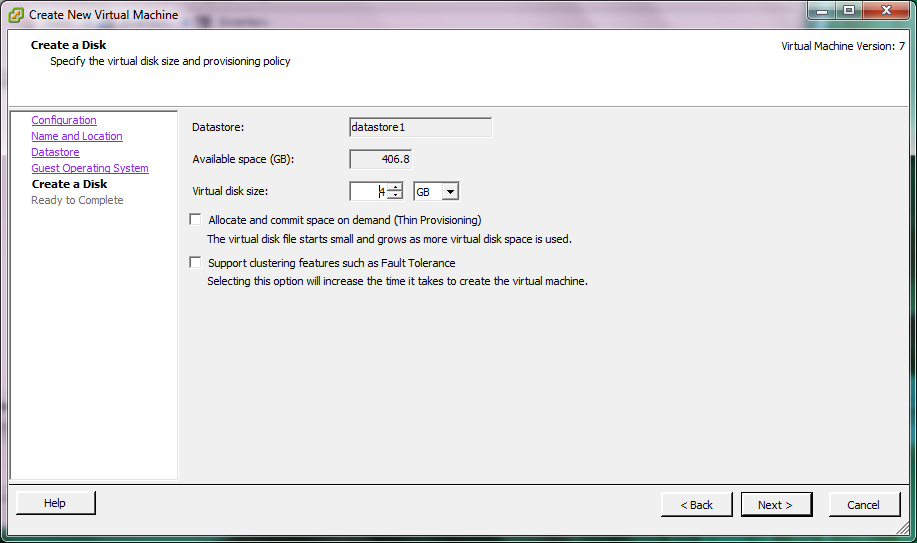
Task: Select the Create a Disk step
Action: coord(69,184)
